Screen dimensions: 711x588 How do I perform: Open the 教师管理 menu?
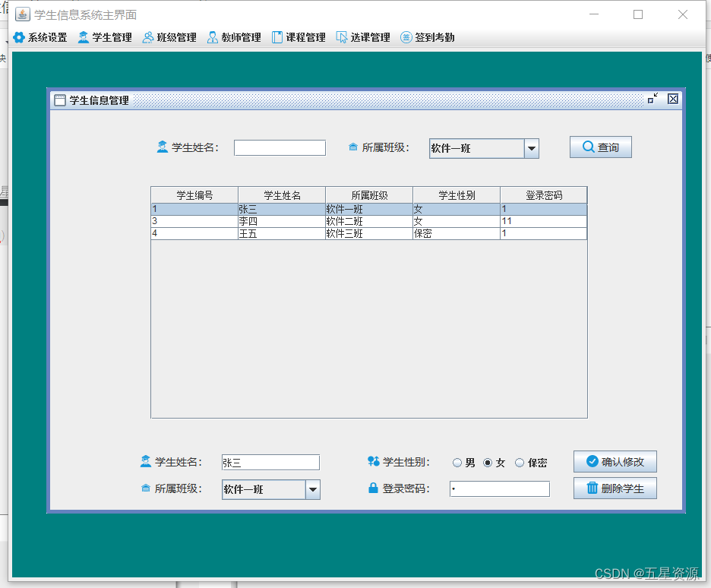tap(234, 37)
